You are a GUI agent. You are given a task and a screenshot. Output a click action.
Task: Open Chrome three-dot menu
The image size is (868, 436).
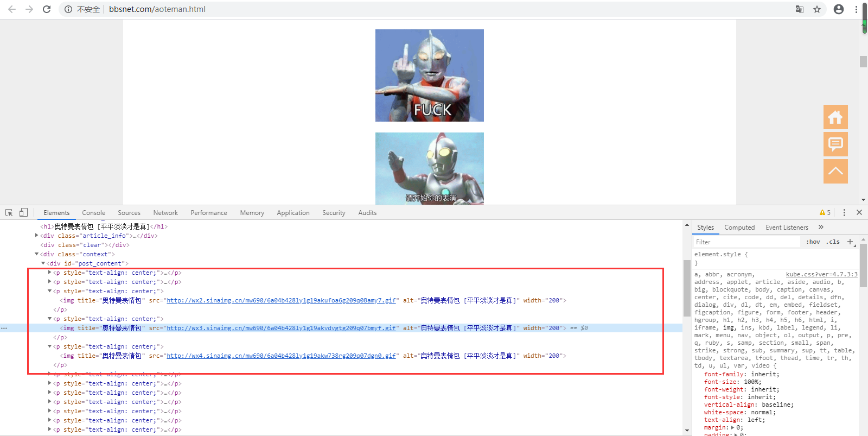pyautogui.click(x=857, y=9)
